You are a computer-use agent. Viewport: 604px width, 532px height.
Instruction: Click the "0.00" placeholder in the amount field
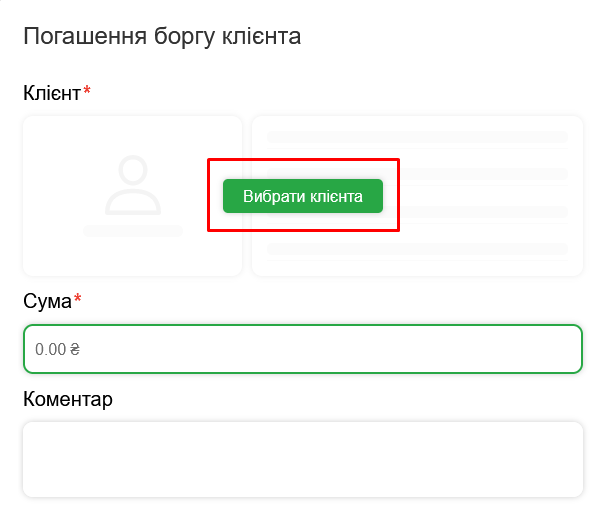50,350
